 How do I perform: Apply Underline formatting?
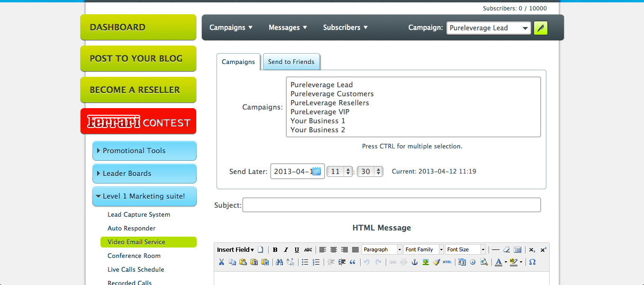[x=297, y=249]
